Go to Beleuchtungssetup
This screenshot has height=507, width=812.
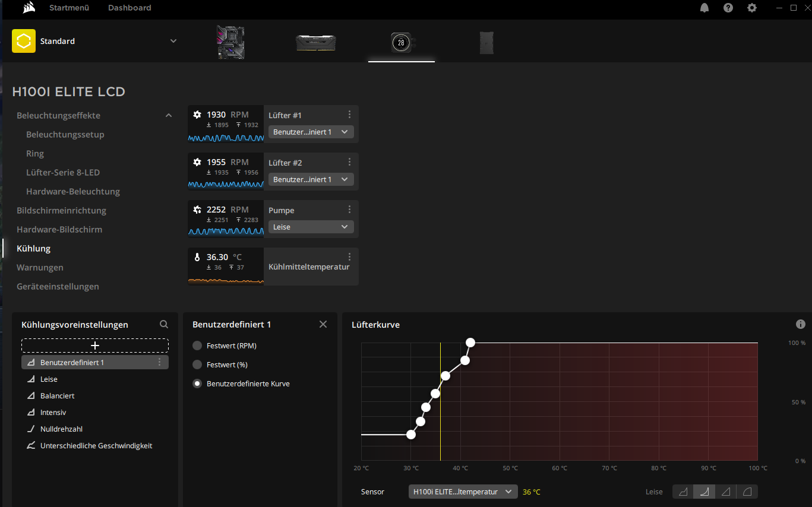[x=65, y=134]
